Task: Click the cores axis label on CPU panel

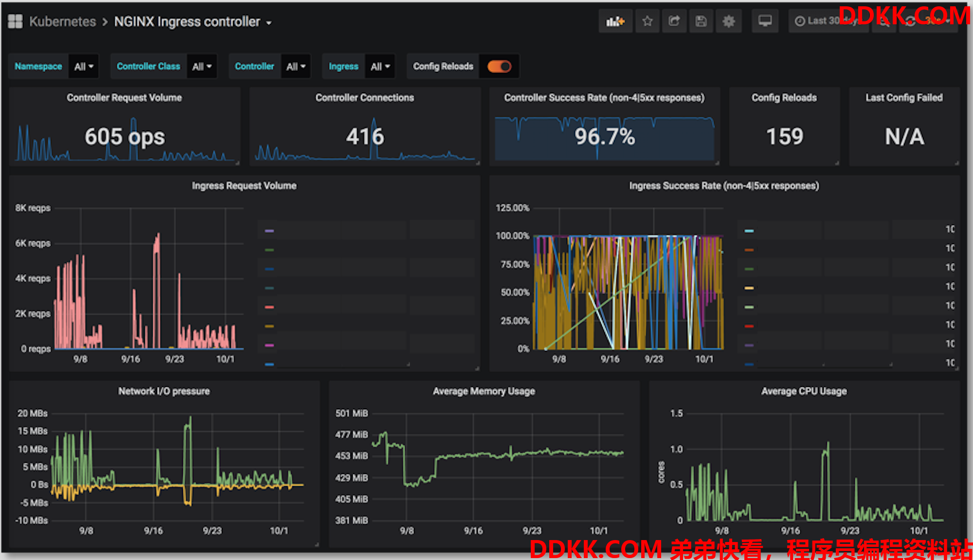Action: [661, 472]
